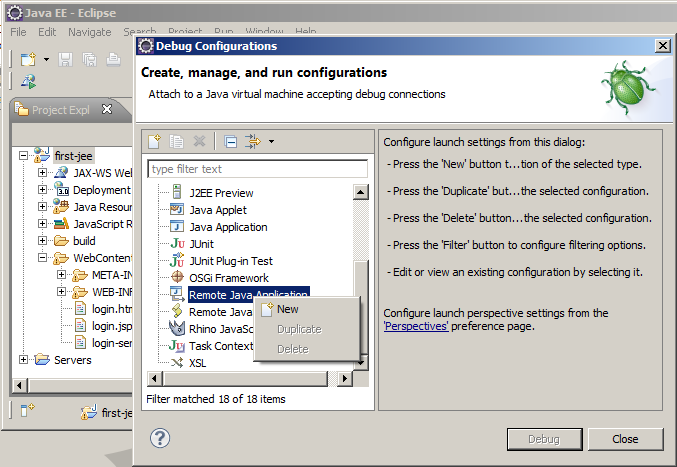Click the Close button
This screenshot has height=467, width=677.
point(625,439)
